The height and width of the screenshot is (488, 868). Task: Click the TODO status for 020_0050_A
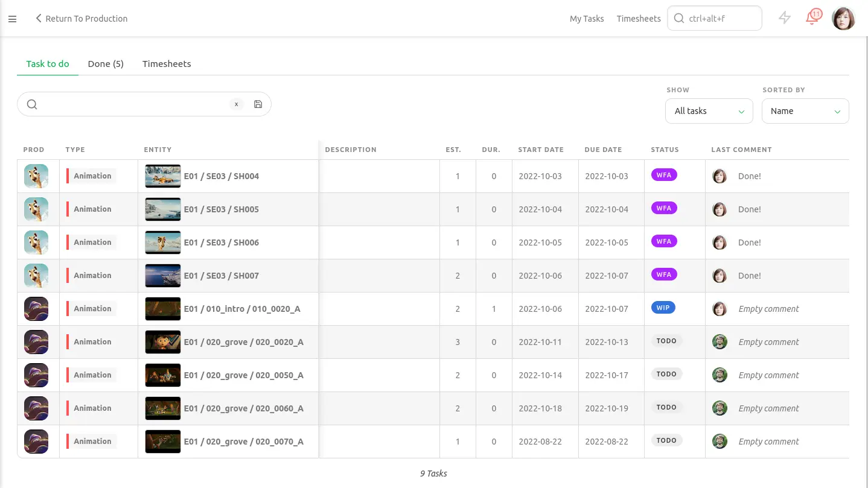point(666,374)
